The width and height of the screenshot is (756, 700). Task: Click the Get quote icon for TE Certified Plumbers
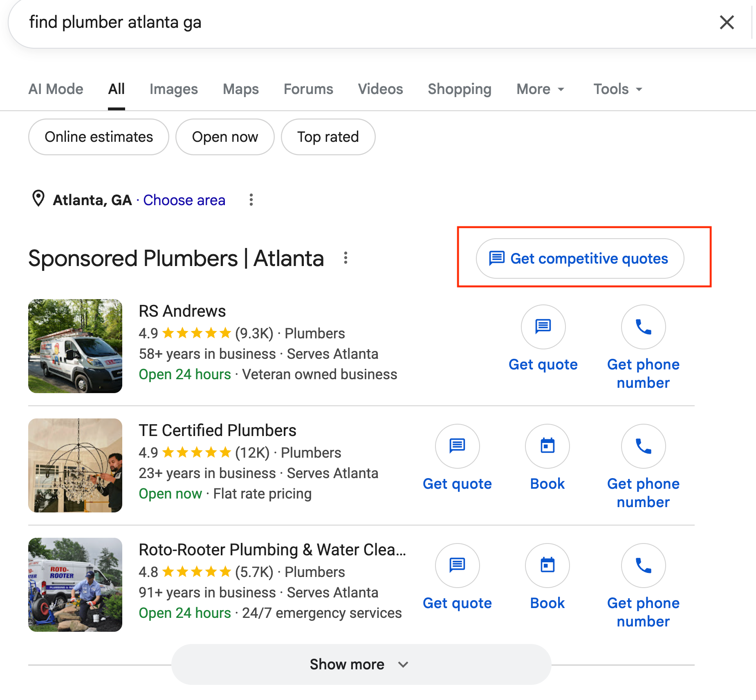[457, 446]
